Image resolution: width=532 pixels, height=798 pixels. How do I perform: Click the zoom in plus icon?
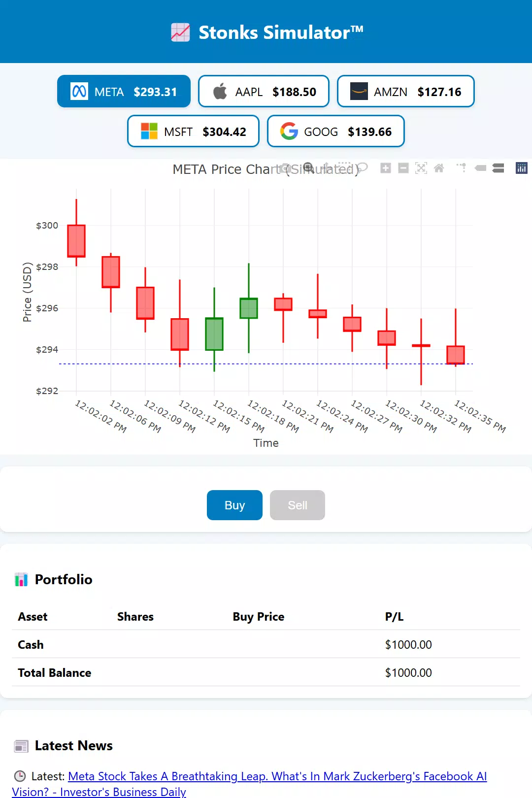pos(386,168)
